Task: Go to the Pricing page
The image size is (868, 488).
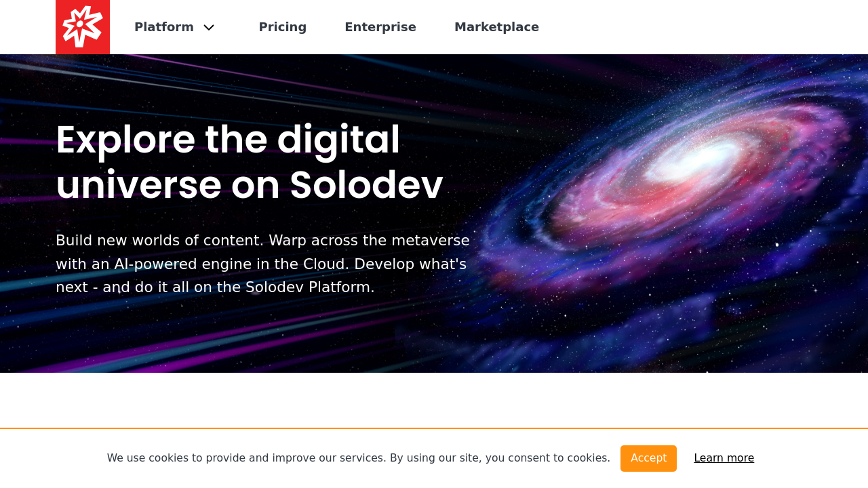Action: (x=282, y=27)
